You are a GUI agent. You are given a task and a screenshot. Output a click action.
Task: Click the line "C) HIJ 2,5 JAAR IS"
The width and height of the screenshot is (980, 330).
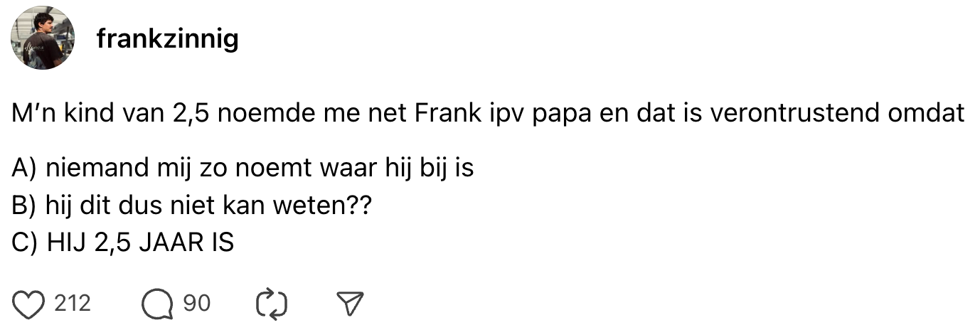tap(123, 243)
